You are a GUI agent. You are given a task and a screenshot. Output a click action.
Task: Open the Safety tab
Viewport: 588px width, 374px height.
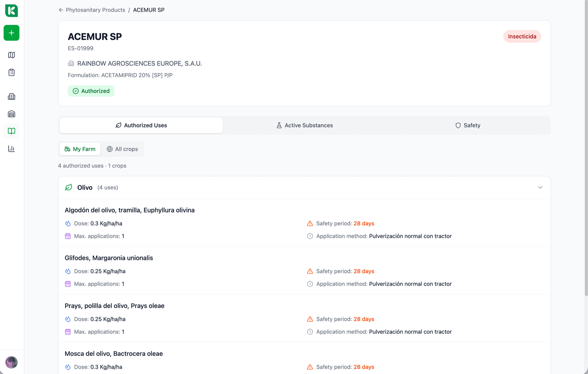[468, 125]
